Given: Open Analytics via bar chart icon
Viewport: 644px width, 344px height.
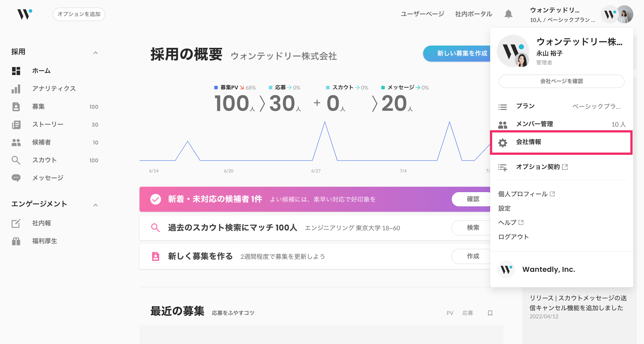Looking at the screenshot, I should coord(16,89).
